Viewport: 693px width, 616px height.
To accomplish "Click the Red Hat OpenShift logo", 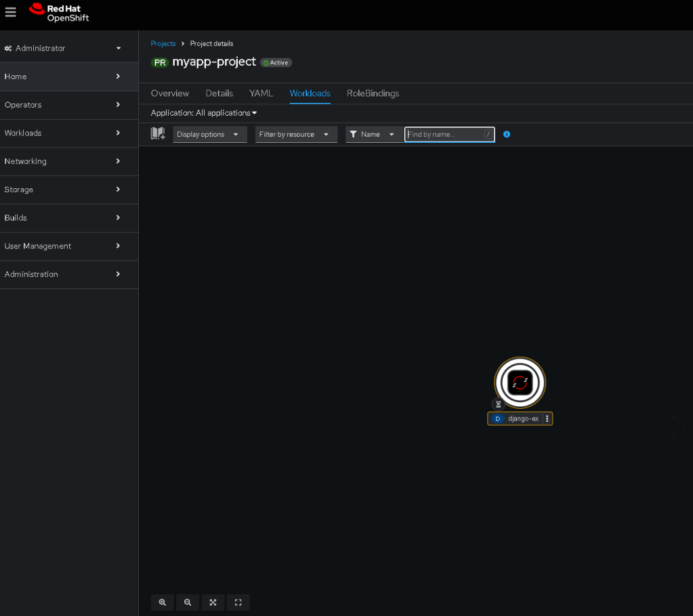I will tap(59, 13).
